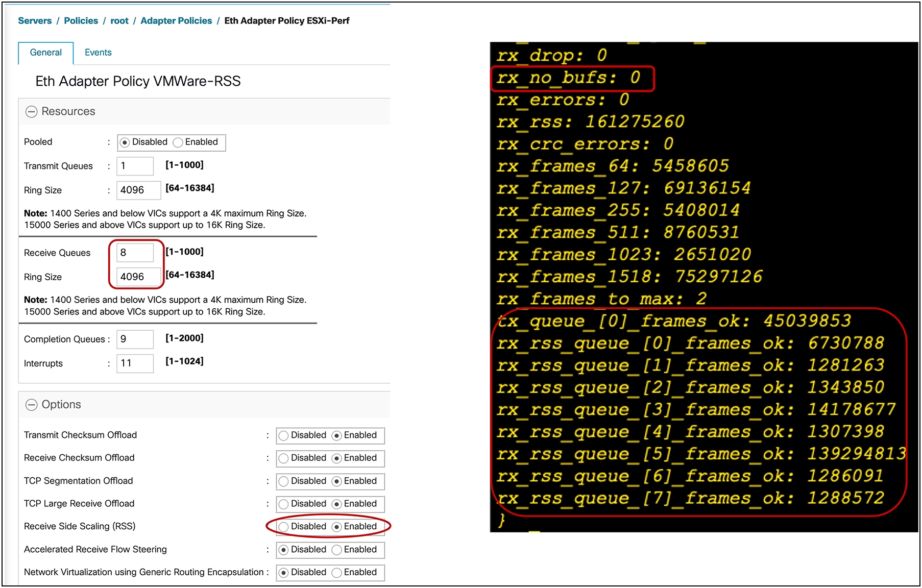
Task: Go to the root breadcrumb link
Action: point(119,21)
